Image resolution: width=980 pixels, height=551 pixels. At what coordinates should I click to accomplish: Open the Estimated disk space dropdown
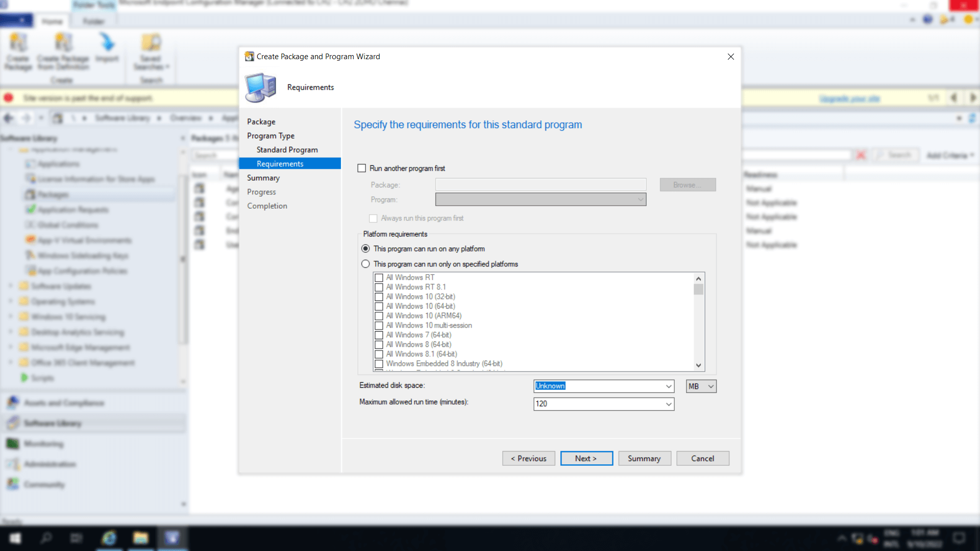[x=668, y=386]
